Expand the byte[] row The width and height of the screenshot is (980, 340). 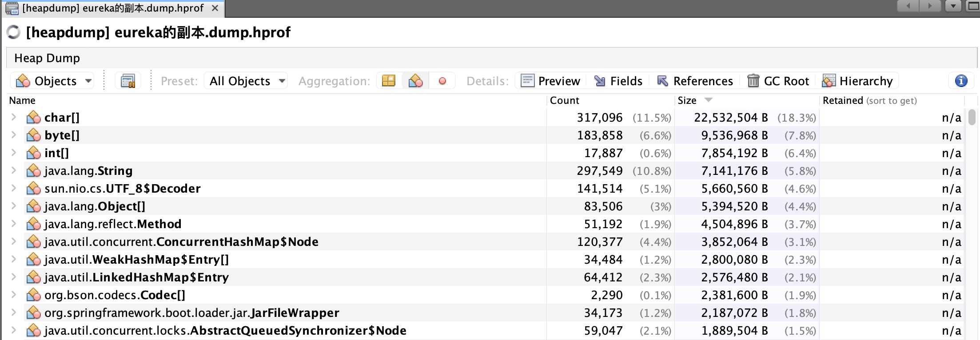pyautogui.click(x=14, y=135)
